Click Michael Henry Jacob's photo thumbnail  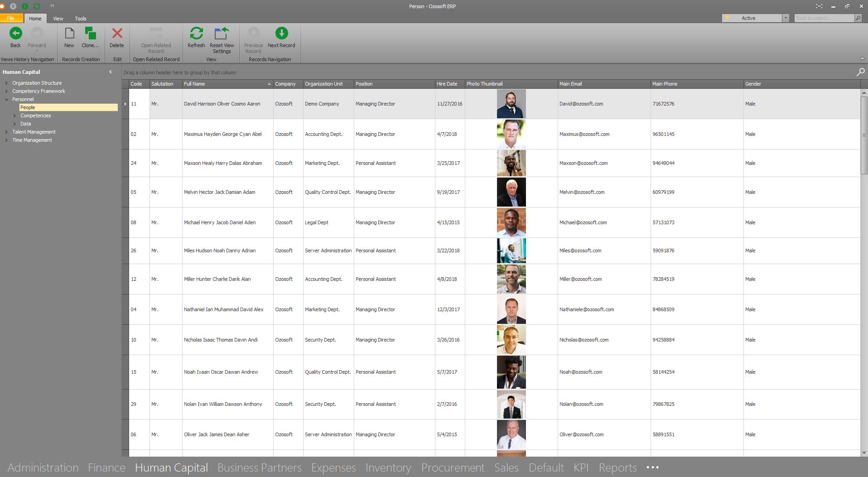[x=511, y=222]
